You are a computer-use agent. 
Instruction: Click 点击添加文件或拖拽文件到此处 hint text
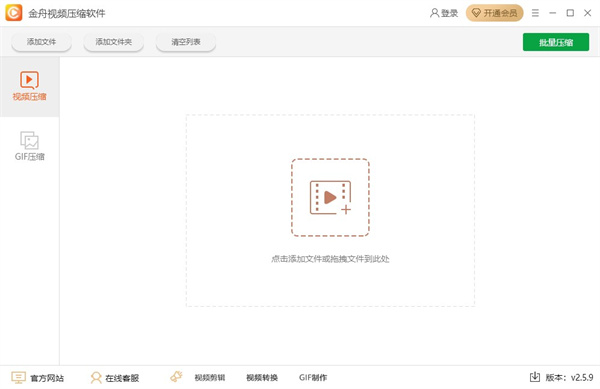(330, 259)
